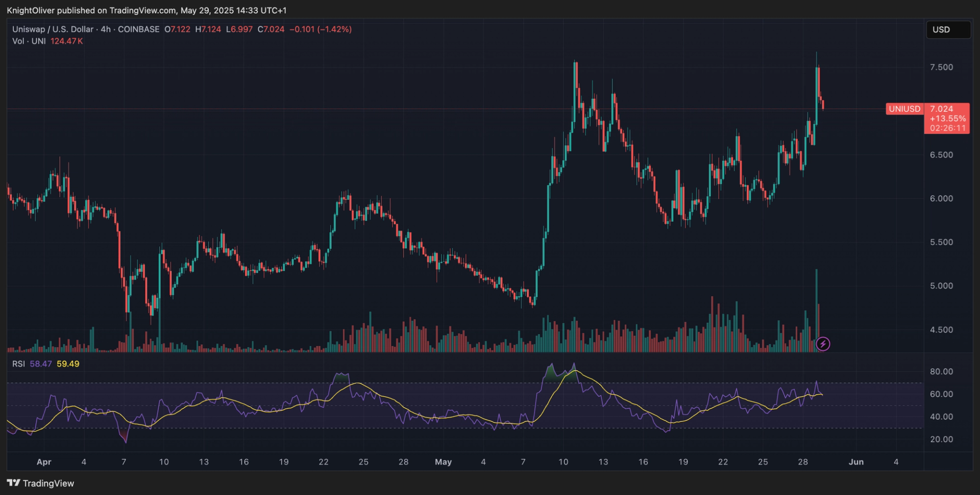Select the RSI value 58.47

[x=41, y=363]
